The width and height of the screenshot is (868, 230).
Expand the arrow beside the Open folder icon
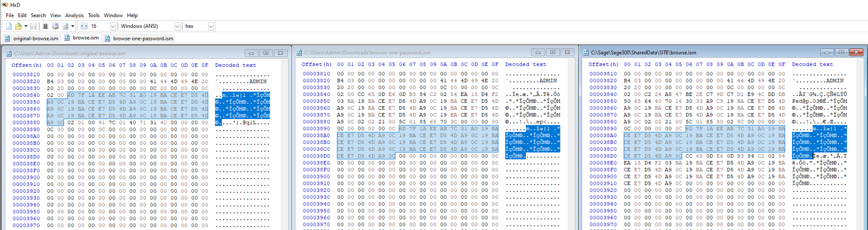[x=26, y=26]
